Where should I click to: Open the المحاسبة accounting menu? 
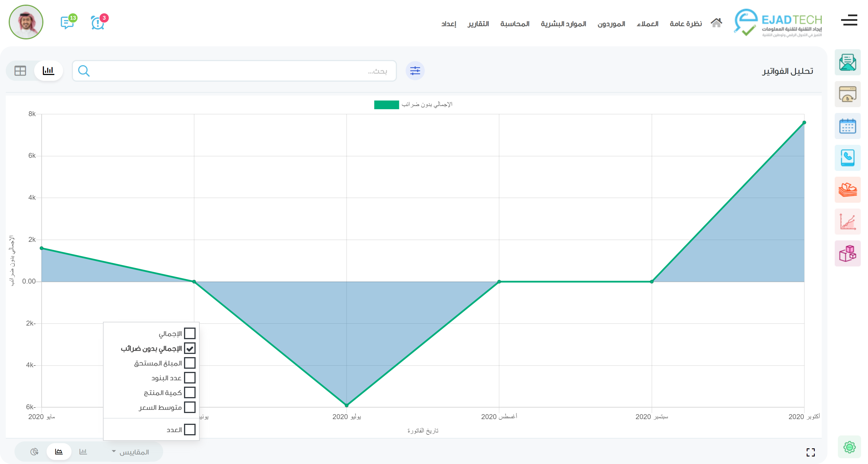514,24
